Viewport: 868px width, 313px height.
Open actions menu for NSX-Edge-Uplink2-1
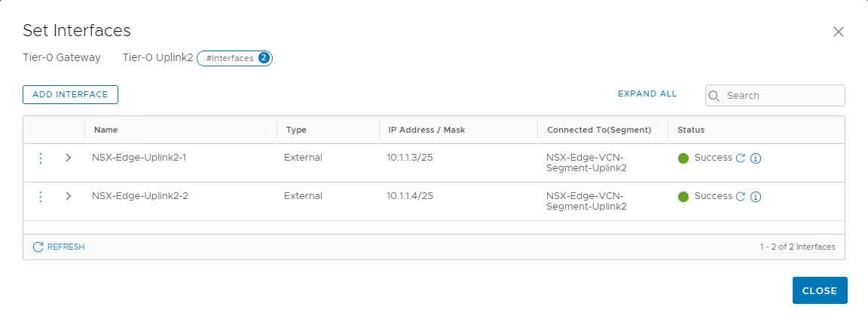(x=41, y=158)
